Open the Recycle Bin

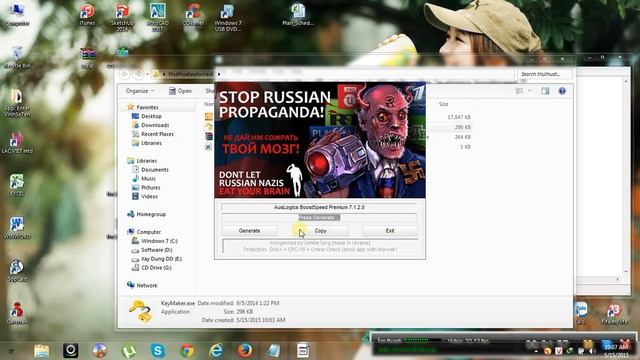coord(17,57)
